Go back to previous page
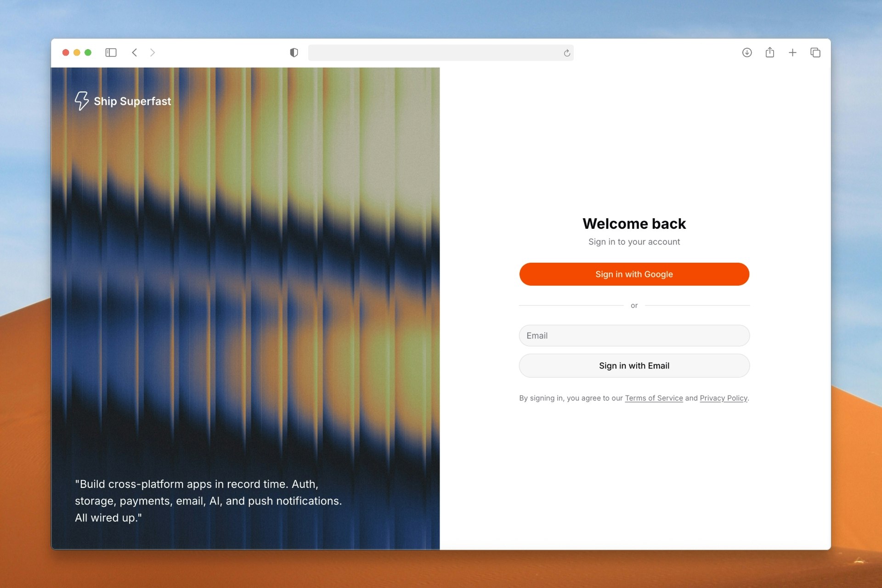Viewport: 882px width, 588px height. tap(135, 53)
